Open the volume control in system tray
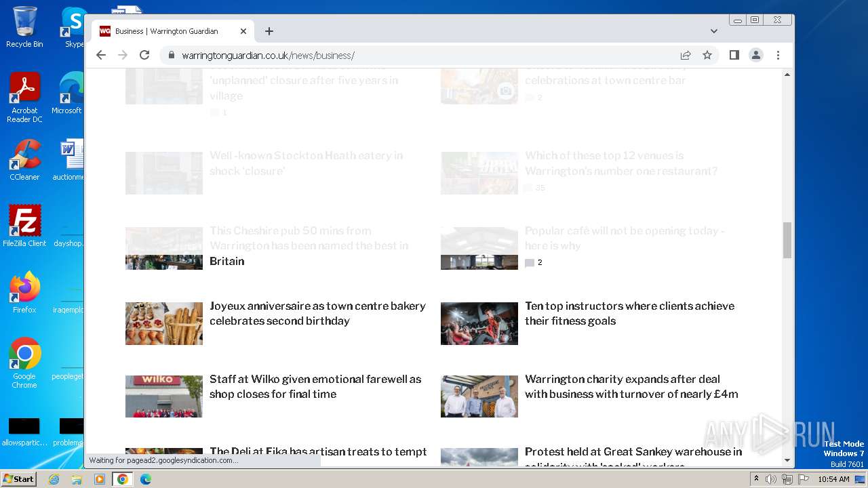 [771, 479]
